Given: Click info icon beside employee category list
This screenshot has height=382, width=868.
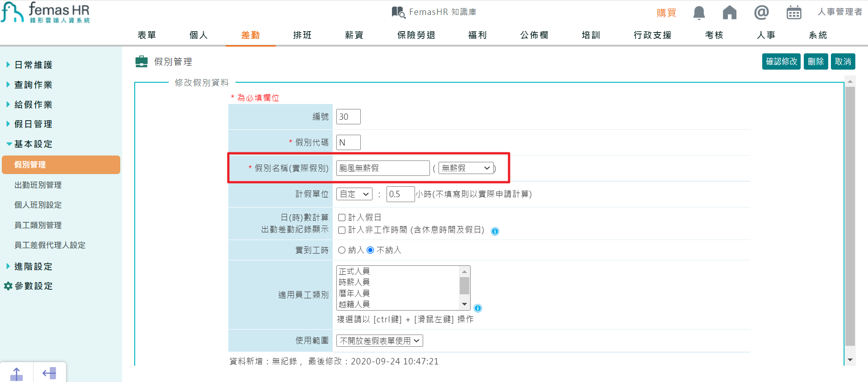Looking at the screenshot, I should point(478,308).
